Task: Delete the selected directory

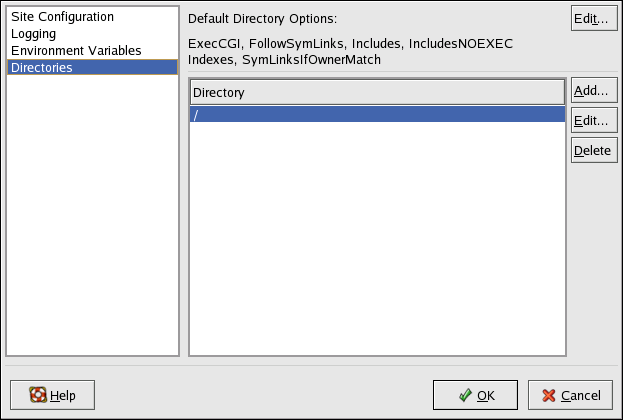Action: (x=593, y=151)
